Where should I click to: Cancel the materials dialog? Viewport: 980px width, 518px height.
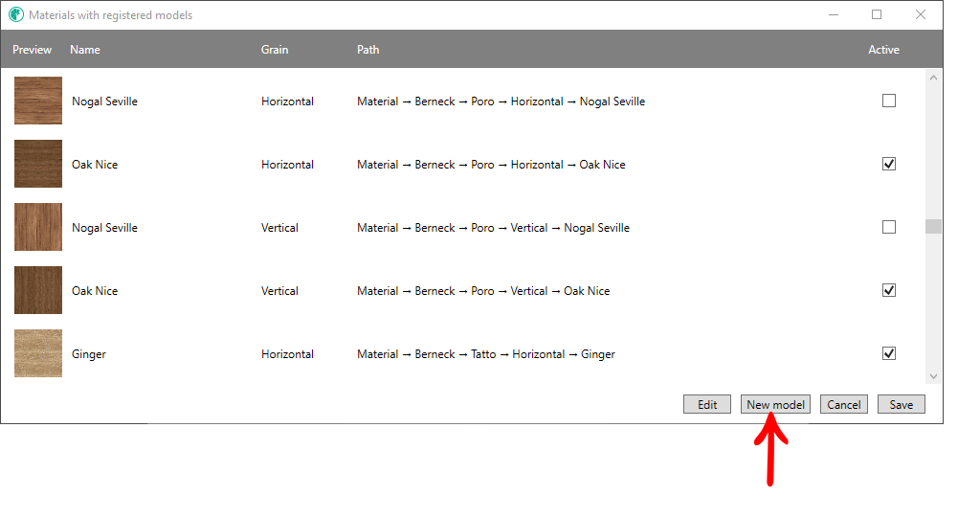tap(844, 405)
